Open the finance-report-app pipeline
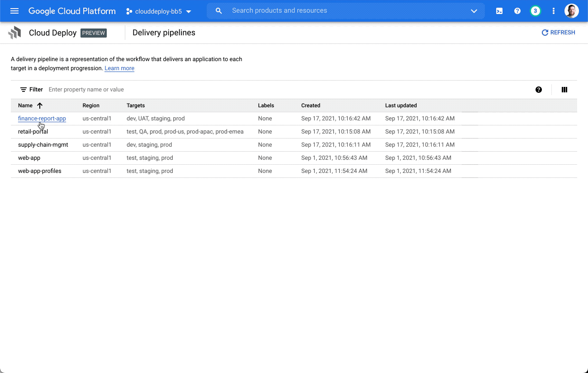Screen dimensions: 588x373 (42, 119)
